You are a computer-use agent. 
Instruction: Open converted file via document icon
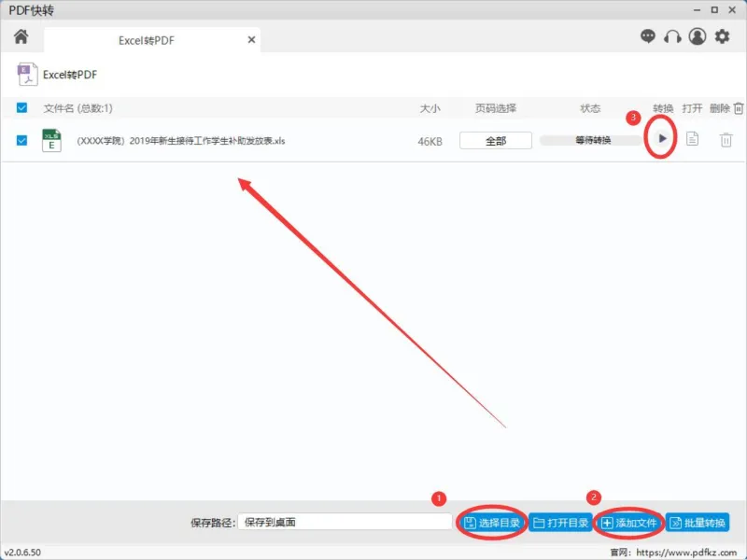point(692,139)
